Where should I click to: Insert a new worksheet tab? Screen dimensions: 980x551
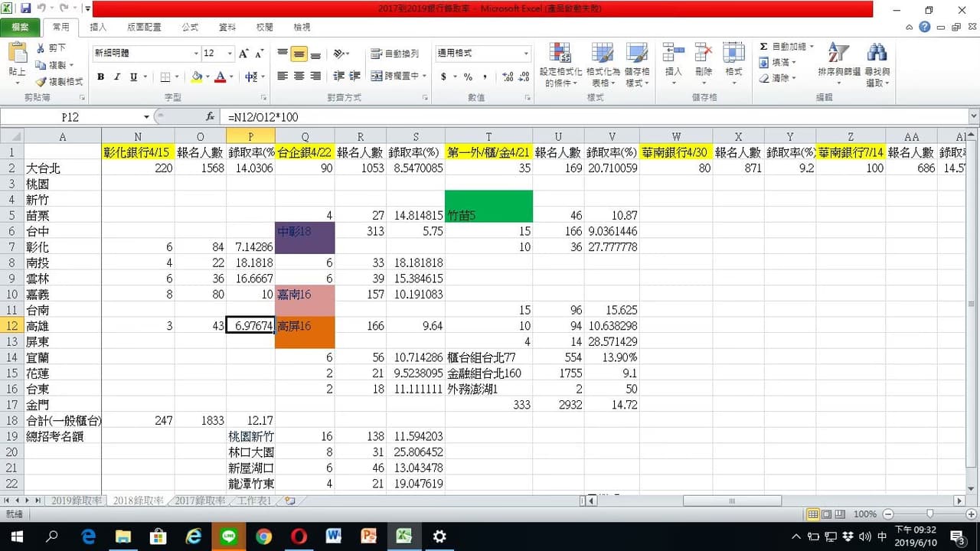click(289, 500)
